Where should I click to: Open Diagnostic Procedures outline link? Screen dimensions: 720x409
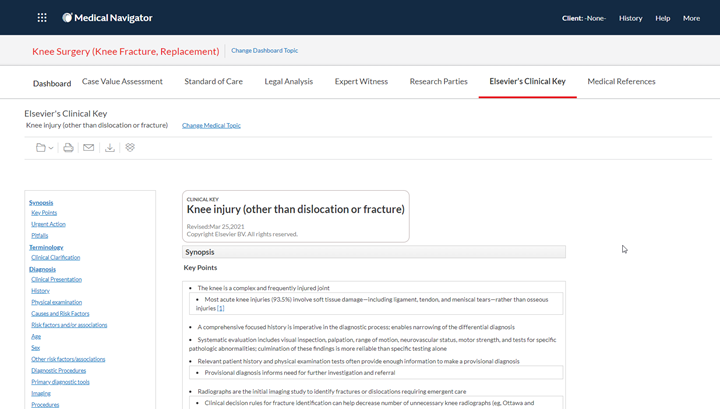point(58,370)
